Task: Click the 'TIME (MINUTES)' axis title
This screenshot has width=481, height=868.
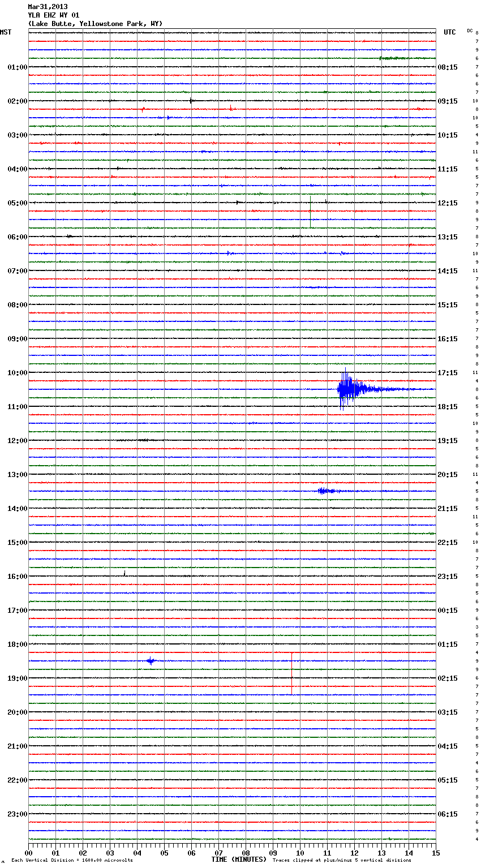Action: [x=239, y=860]
